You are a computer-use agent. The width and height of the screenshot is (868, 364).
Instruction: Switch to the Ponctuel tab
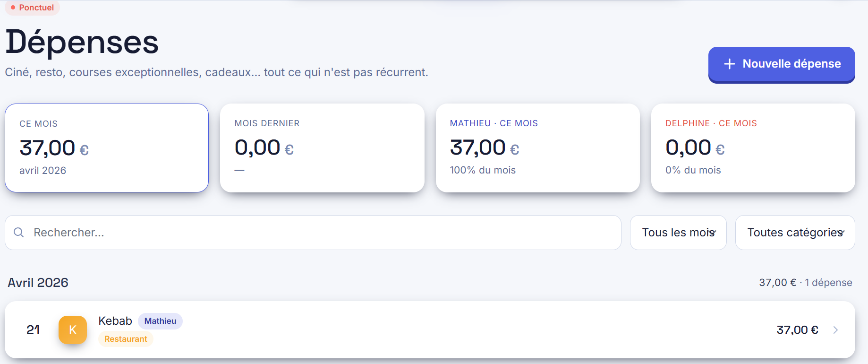click(x=32, y=8)
